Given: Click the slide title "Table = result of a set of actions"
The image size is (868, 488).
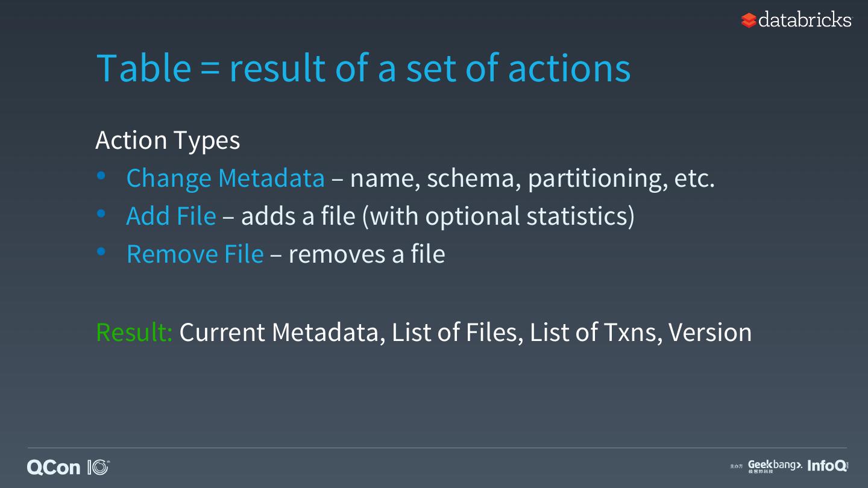Looking at the screenshot, I should click(363, 67).
